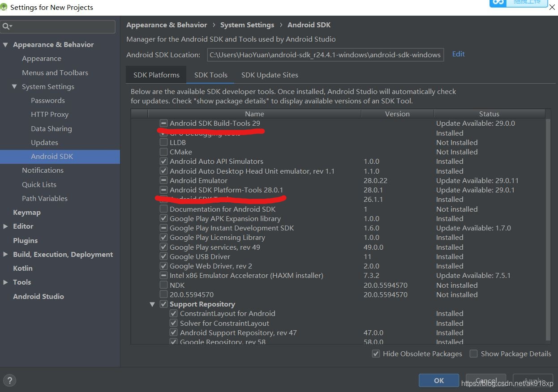Toggle Intel x86 Emulator Accelerator checkbox
This screenshot has width=558, height=392.
click(x=164, y=276)
